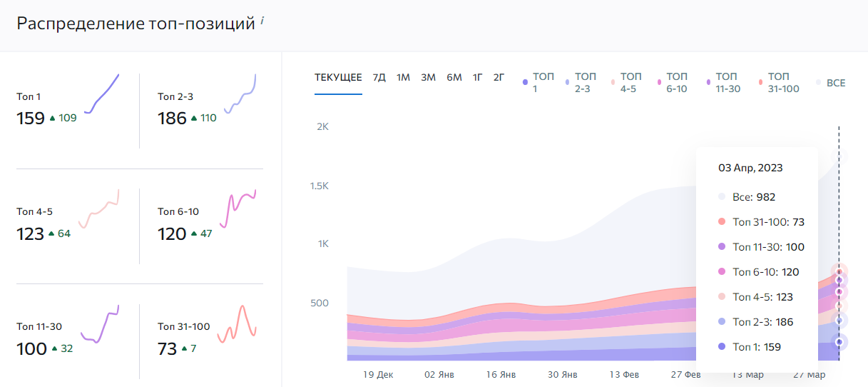Click the Топ 6-10 sparkline graph
The height and width of the screenshot is (387, 868).
pyautogui.click(x=238, y=209)
